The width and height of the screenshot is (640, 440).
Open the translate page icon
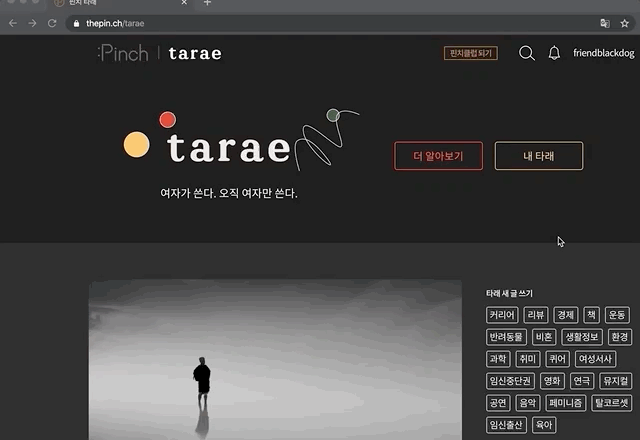tap(605, 23)
